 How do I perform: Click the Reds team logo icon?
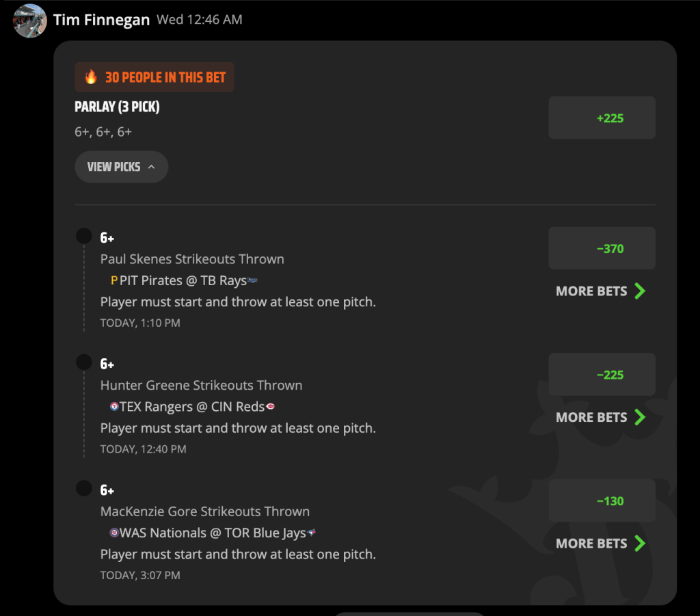pos(270,406)
